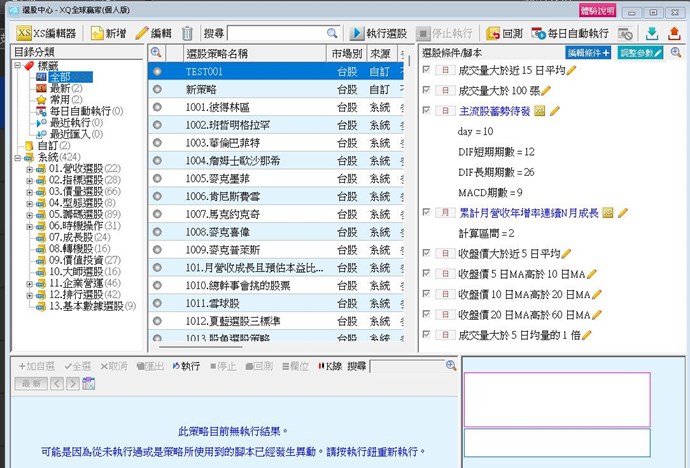Click the 編輯條件 button
The image size is (690, 468).
coord(589,52)
